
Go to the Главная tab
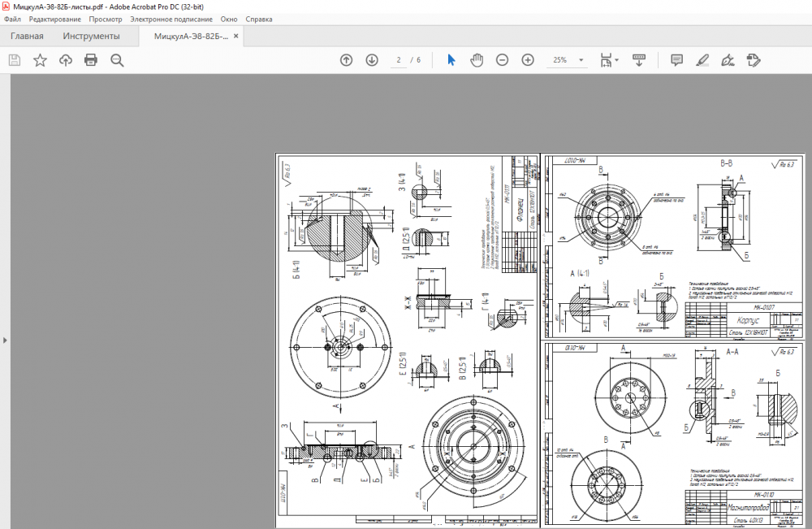(x=27, y=37)
